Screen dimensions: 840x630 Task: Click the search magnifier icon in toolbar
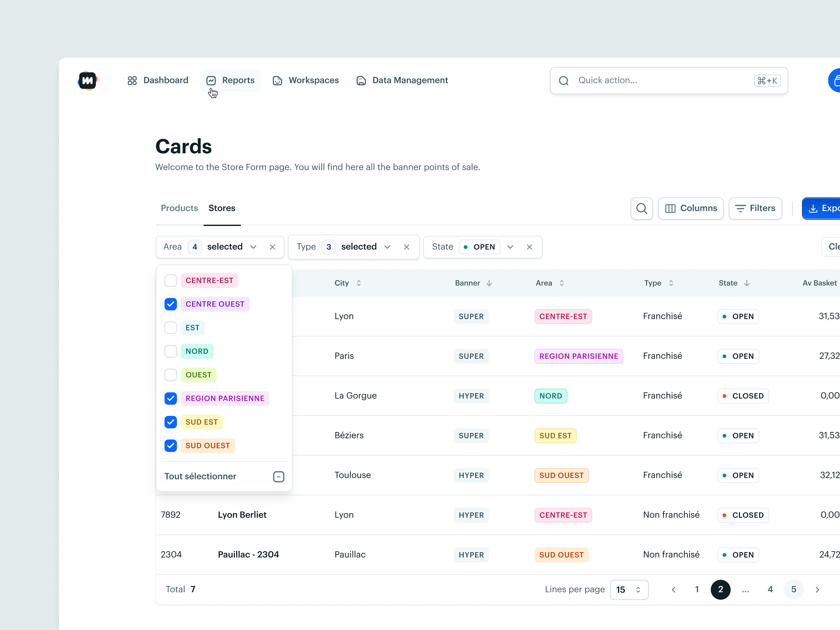click(x=641, y=209)
